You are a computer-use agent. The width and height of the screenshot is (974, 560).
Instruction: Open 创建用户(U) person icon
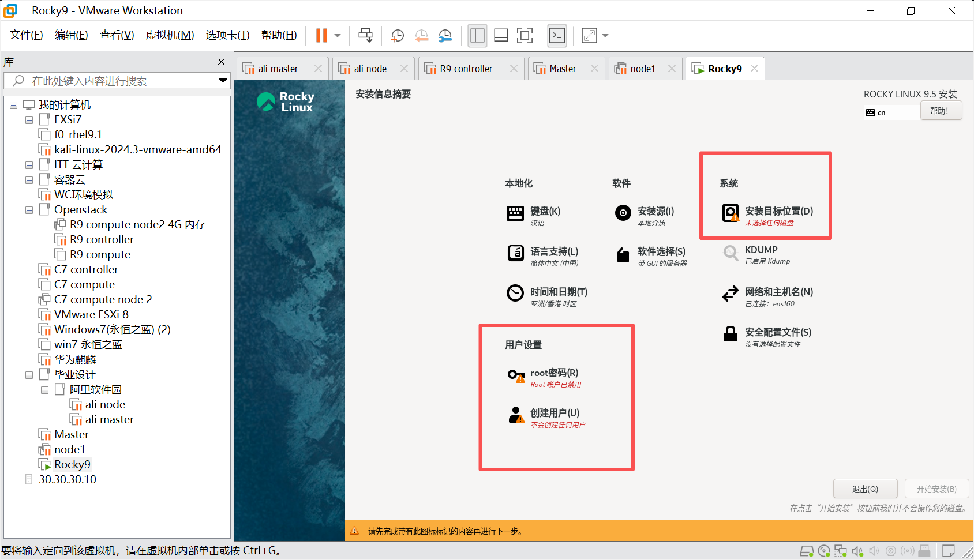pos(516,415)
